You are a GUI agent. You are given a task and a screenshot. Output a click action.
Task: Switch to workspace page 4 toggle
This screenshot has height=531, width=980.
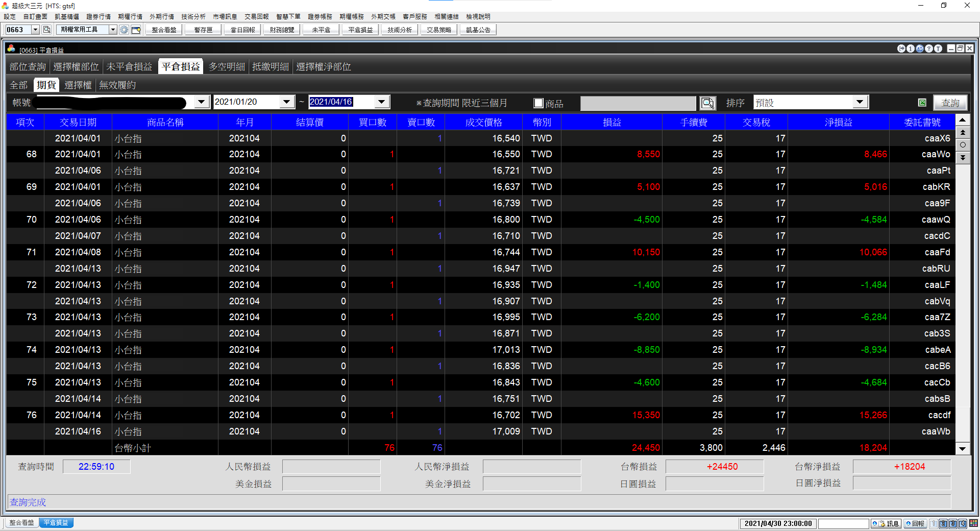tap(963, 523)
